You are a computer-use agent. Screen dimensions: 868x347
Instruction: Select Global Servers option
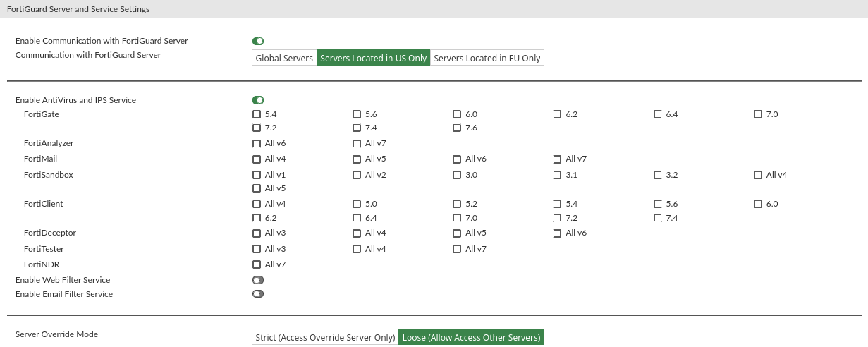point(284,59)
